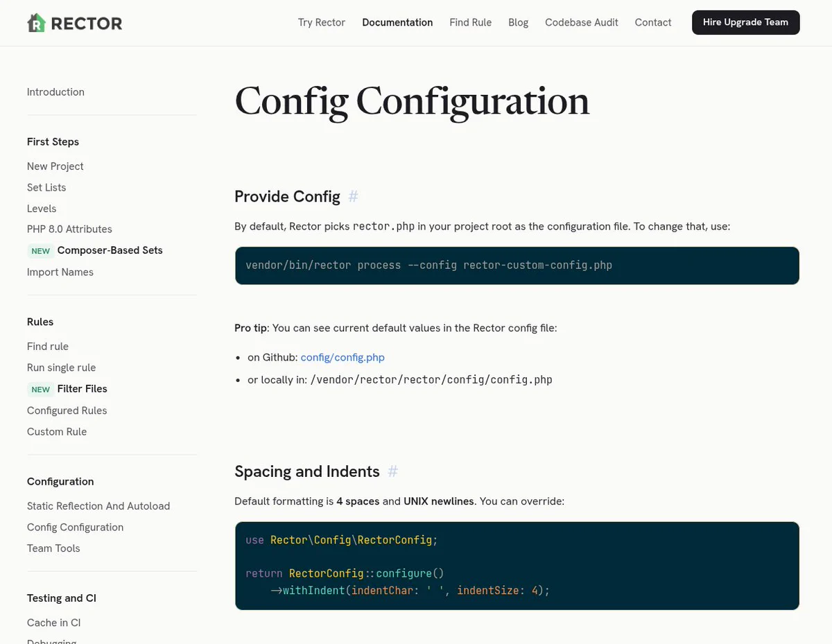
Task: Select Config Configuration in sidebar
Action: (x=75, y=528)
